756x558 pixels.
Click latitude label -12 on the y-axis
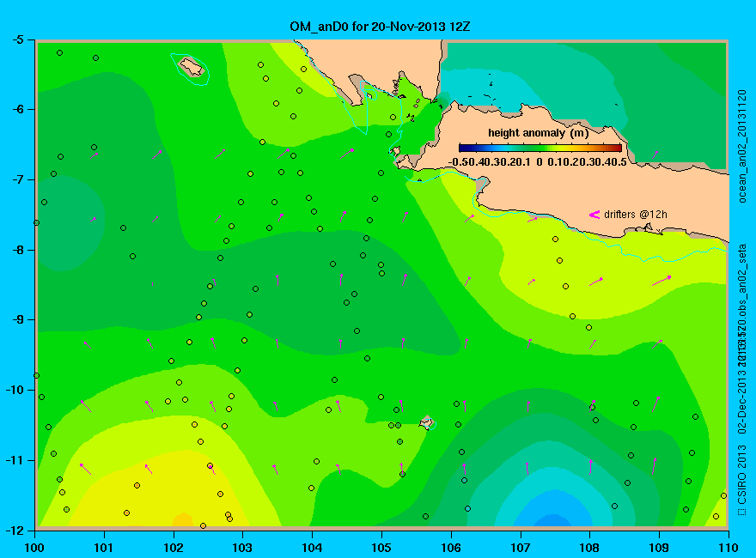coord(15,530)
